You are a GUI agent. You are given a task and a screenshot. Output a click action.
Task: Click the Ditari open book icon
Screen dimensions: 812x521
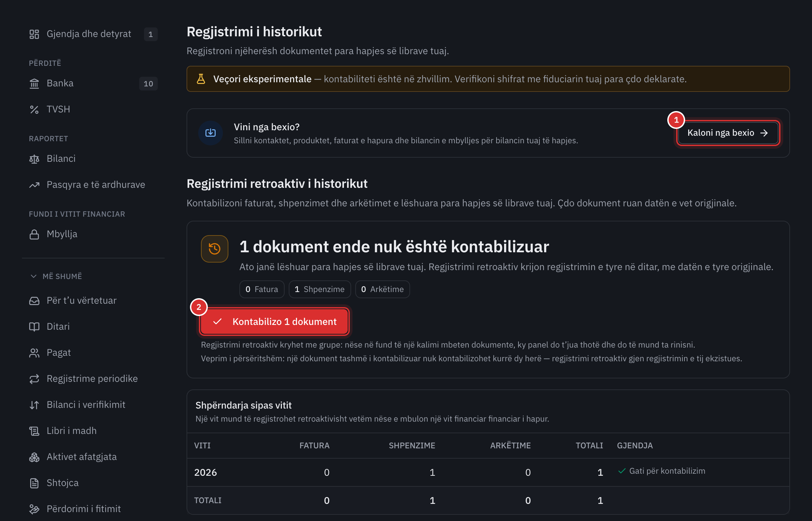click(34, 327)
